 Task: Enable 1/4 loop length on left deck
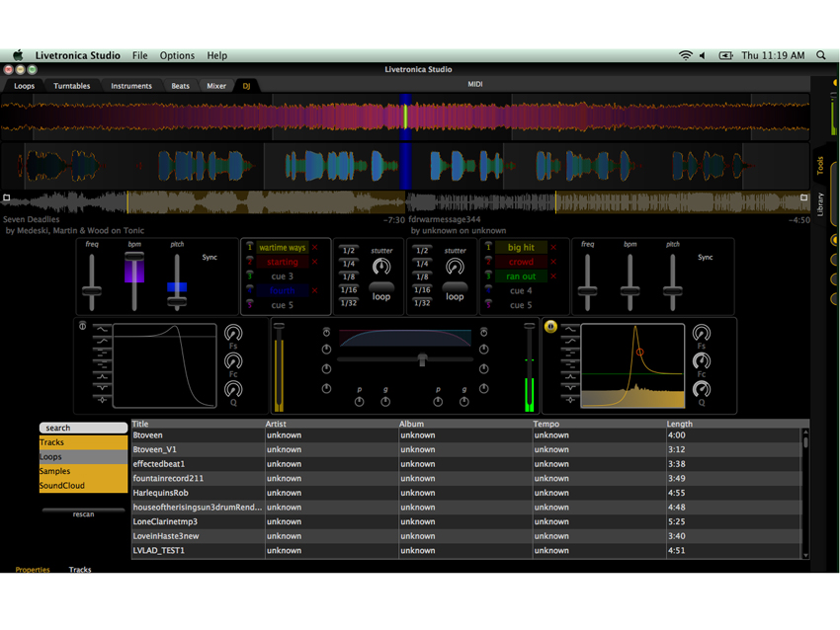pos(349,264)
